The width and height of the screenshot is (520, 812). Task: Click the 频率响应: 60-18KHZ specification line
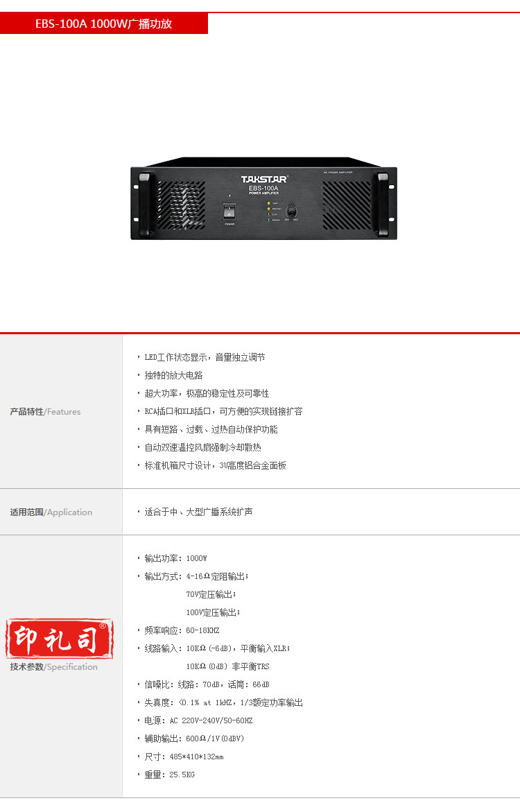point(182,631)
